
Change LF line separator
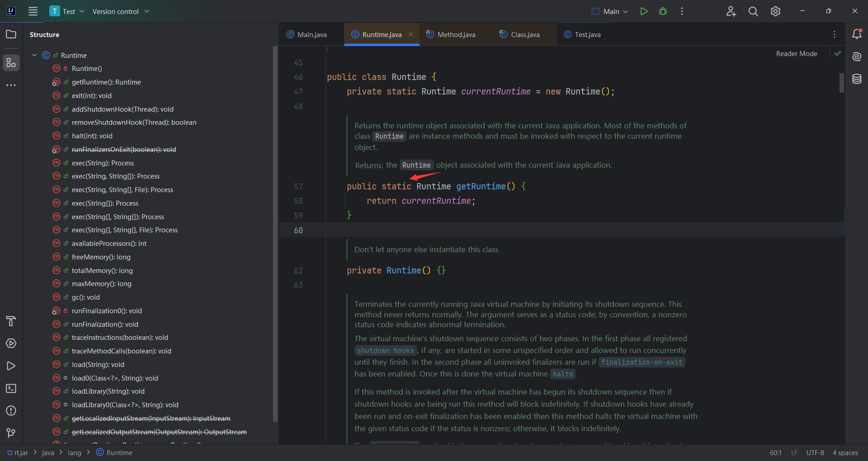click(x=794, y=452)
